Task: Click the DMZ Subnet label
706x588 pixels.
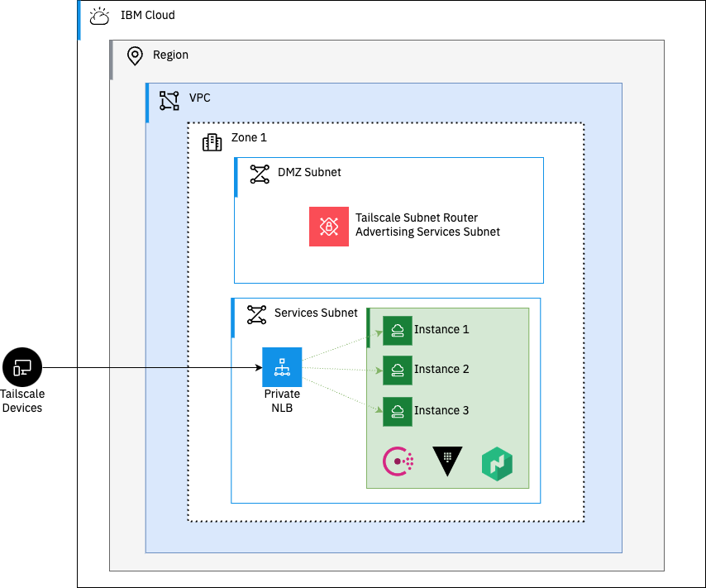Action: click(x=309, y=172)
